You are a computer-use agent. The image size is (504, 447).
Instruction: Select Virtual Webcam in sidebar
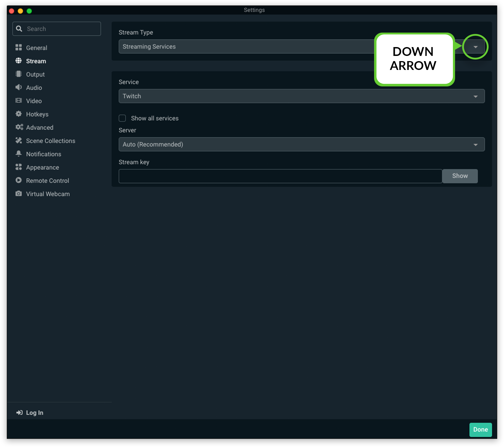click(48, 194)
